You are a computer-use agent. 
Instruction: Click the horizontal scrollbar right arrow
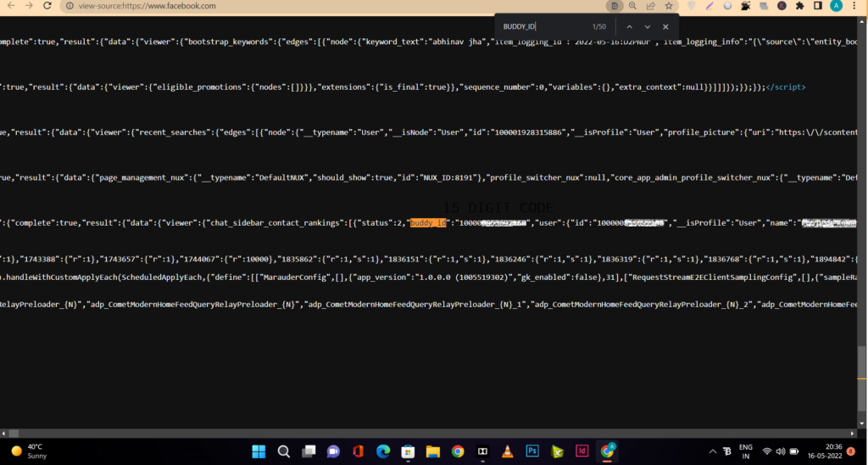(x=853, y=434)
